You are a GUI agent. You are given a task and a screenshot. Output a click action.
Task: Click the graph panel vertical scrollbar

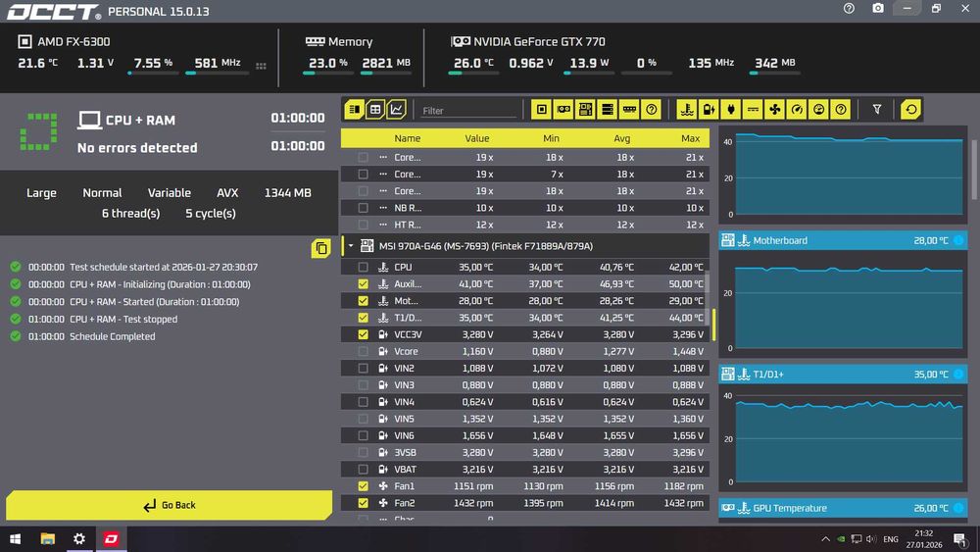[975, 170]
